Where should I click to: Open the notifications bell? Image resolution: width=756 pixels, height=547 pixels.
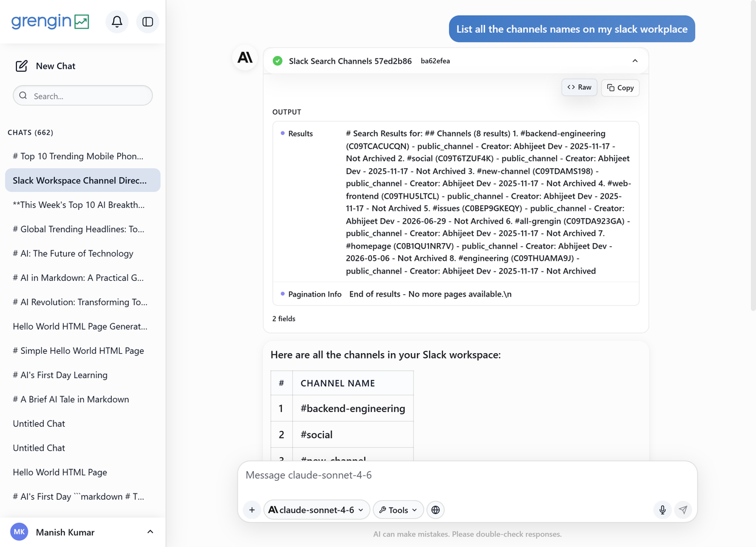117,22
